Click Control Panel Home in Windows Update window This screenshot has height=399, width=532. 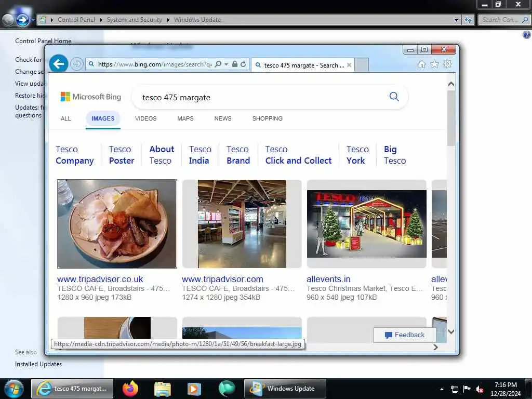(43, 41)
